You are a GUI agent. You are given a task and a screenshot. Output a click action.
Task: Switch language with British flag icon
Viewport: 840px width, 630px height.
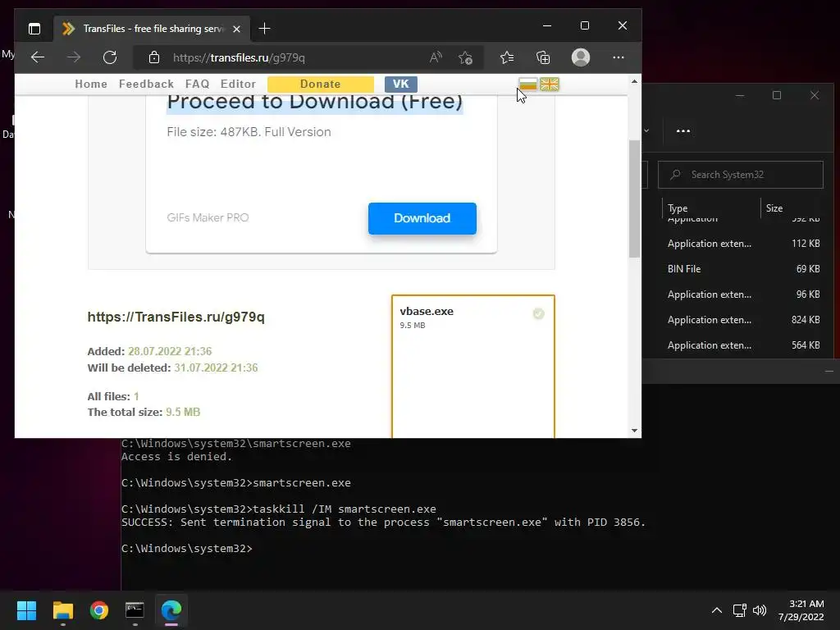(550, 84)
